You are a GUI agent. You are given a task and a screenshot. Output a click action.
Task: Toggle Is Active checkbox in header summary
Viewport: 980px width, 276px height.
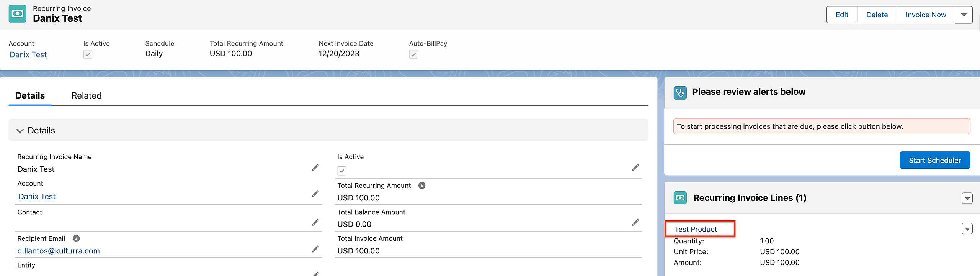[88, 54]
